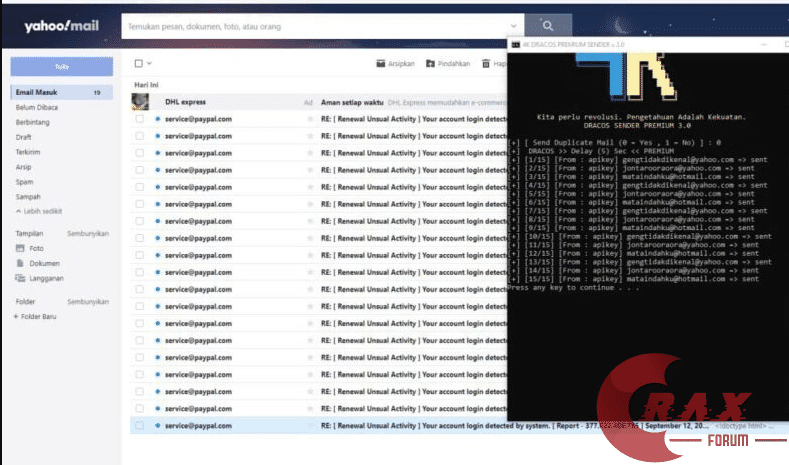Click the Kita perlu revolusi slogan line

click(x=641, y=117)
